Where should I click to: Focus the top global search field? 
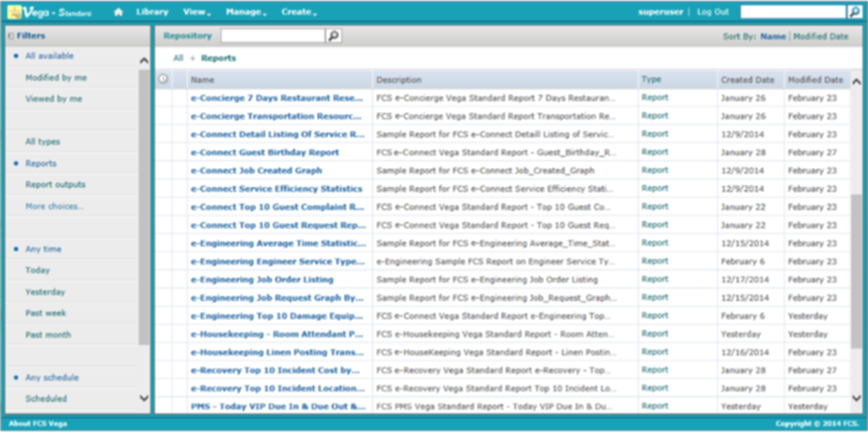pyautogui.click(x=794, y=13)
